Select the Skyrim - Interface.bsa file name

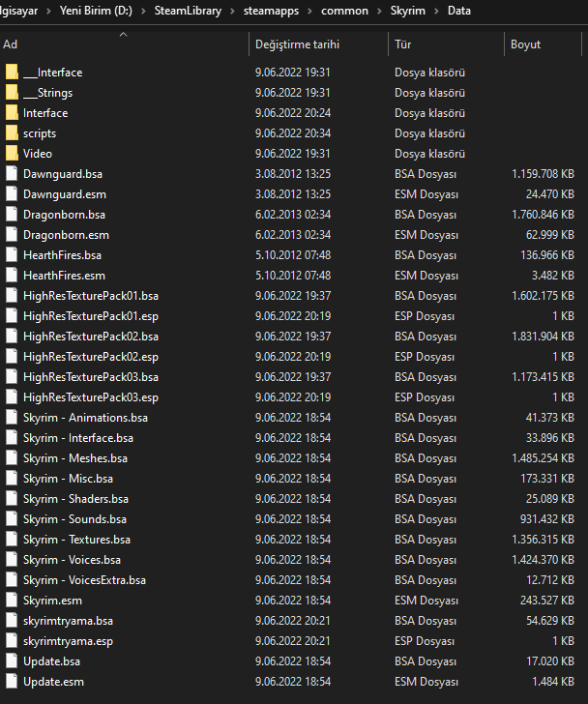(78, 438)
